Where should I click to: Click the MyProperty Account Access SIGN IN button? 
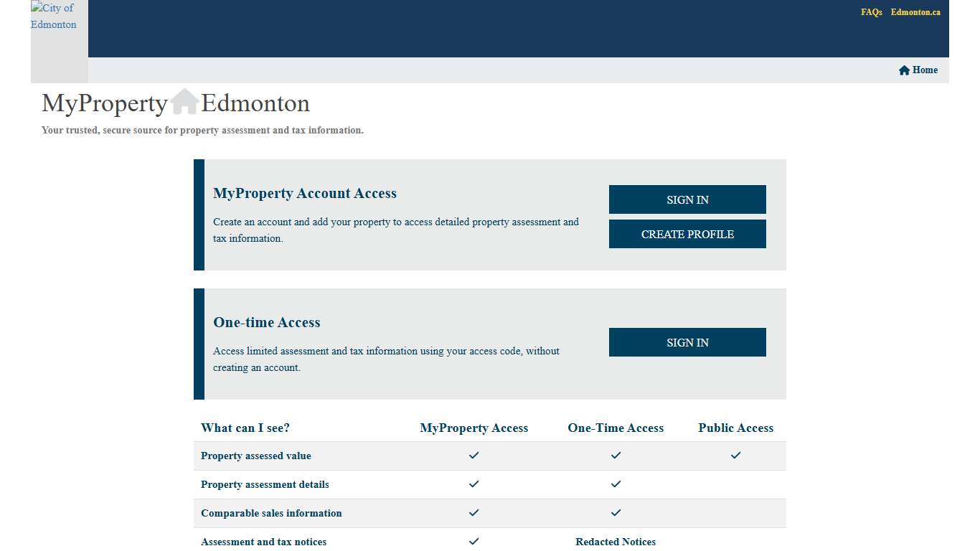(x=687, y=199)
